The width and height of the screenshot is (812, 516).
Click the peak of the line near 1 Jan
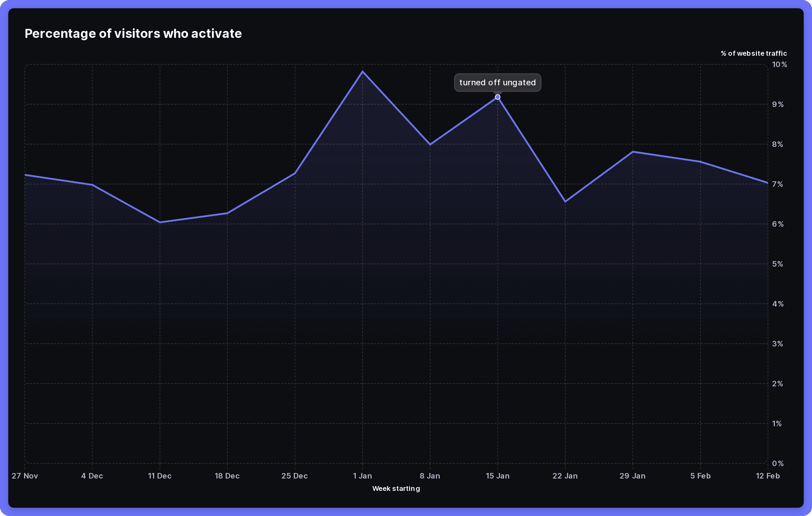click(x=362, y=71)
